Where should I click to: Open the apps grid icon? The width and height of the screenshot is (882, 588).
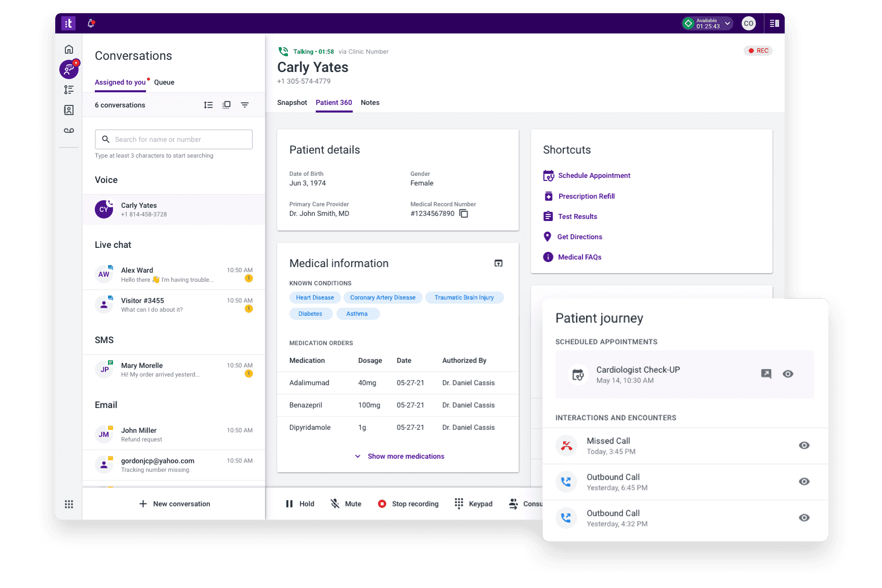pyautogui.click(x=69, y=504)
